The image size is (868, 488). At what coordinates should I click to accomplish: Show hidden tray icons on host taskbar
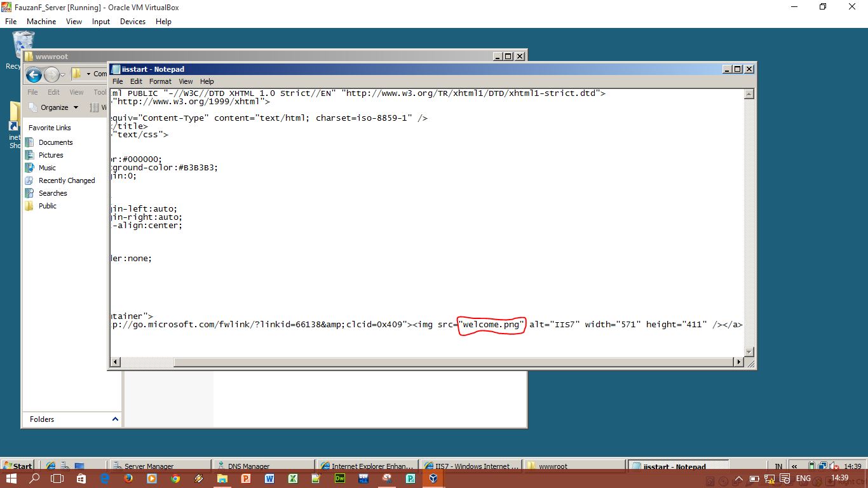pyautogui.click(x=739, y=478)
